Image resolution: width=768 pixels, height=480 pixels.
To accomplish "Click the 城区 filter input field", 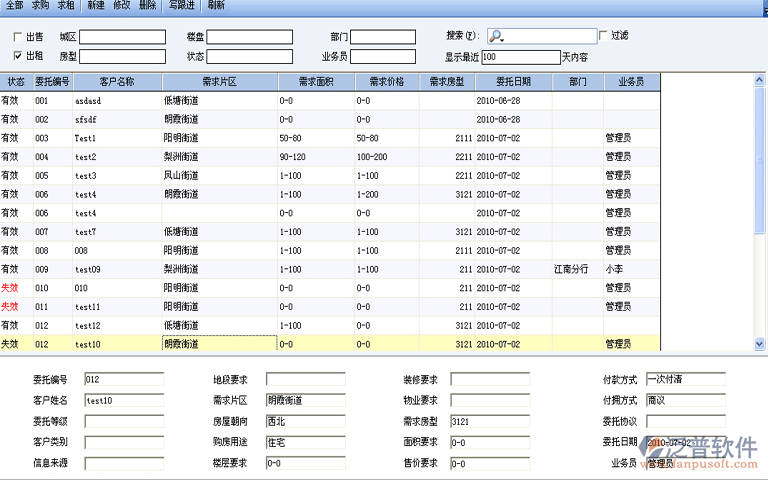I will click(122, 37).
